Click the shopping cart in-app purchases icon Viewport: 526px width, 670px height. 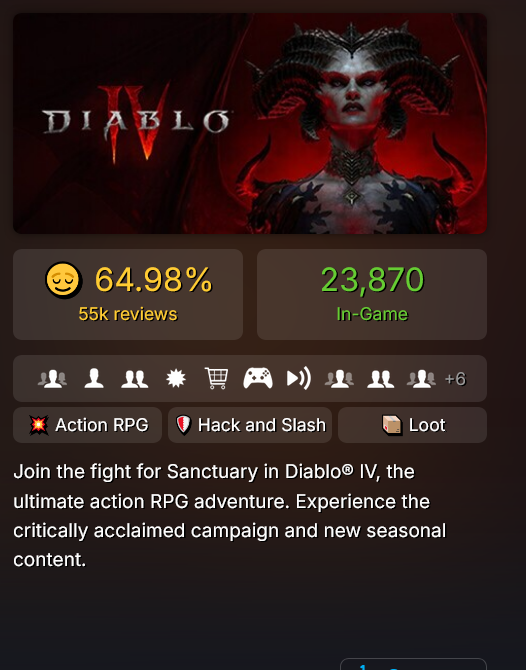click(x=217, y=379)
